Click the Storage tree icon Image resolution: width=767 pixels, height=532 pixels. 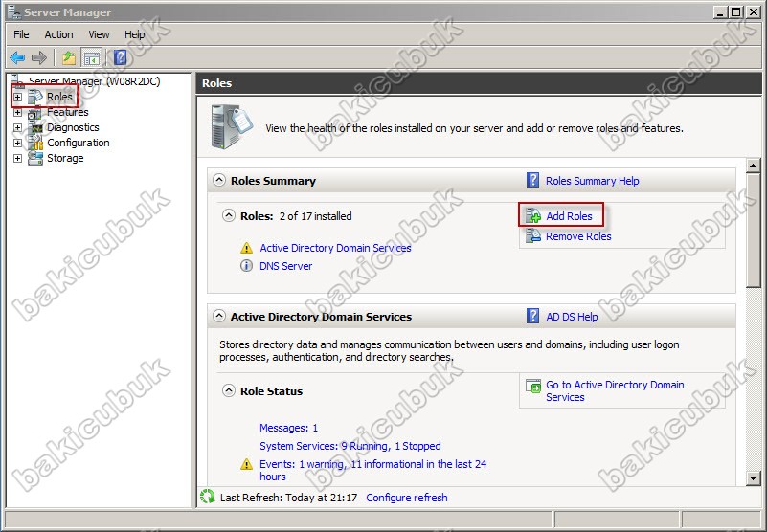coord(35,158)
